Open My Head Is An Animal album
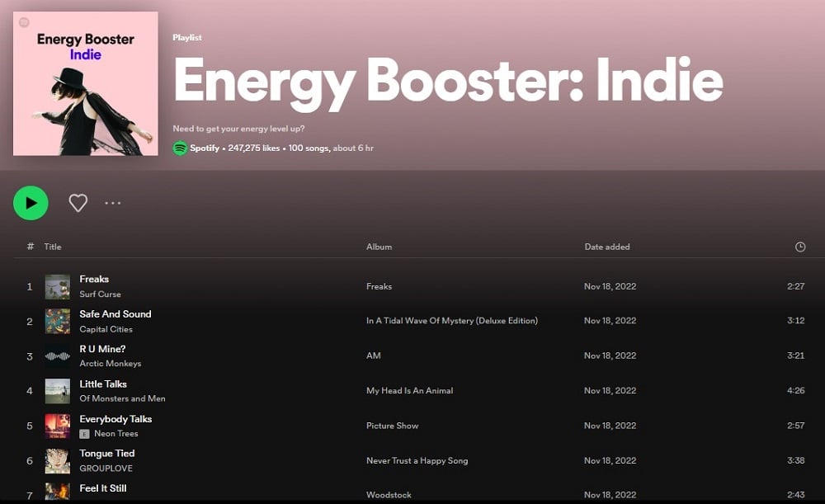Viewport: 825px width, 504px height. pos(409,390)
